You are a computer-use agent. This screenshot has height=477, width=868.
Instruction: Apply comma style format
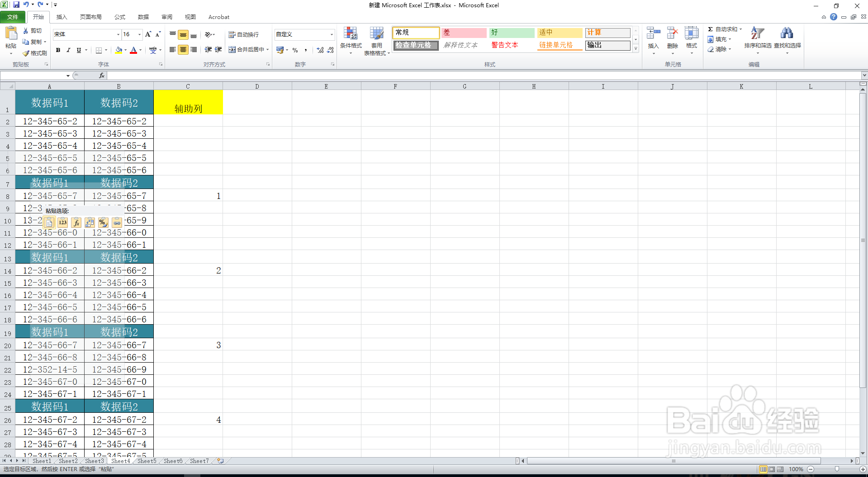tap(306, 50)
